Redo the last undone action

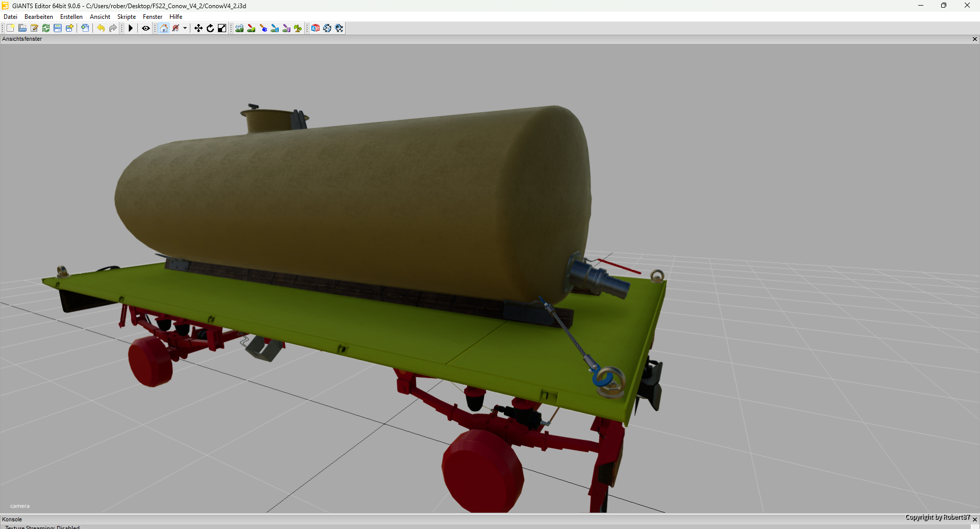click(x=113, y=28)
